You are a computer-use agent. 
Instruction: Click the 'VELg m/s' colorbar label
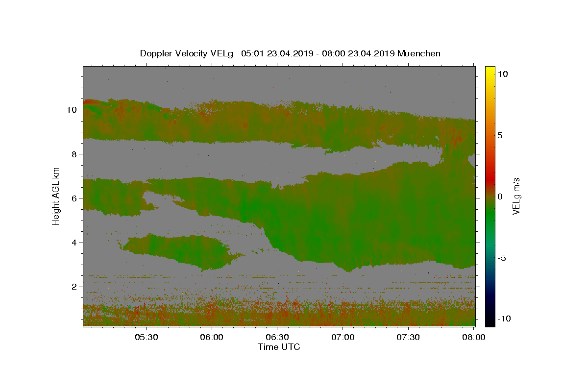coord(516,196)
